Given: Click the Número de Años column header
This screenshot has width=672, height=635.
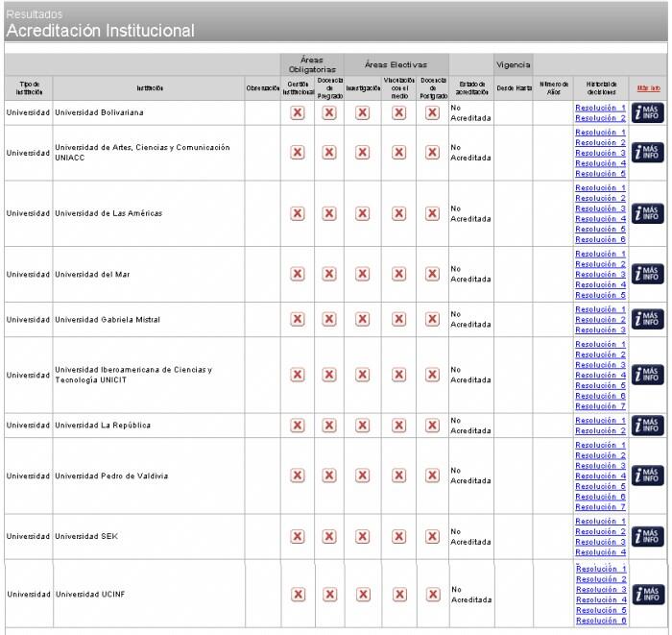Looking at the screenshot, I should [553, 88].
